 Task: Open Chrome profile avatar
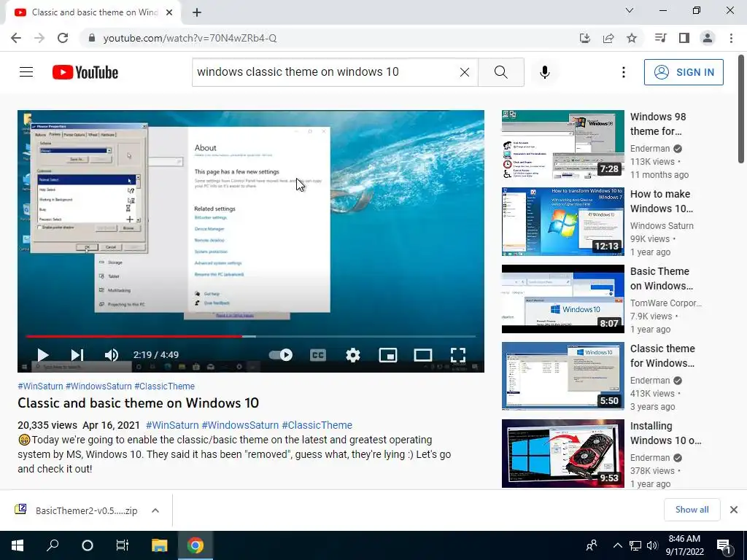click(708, 38)
